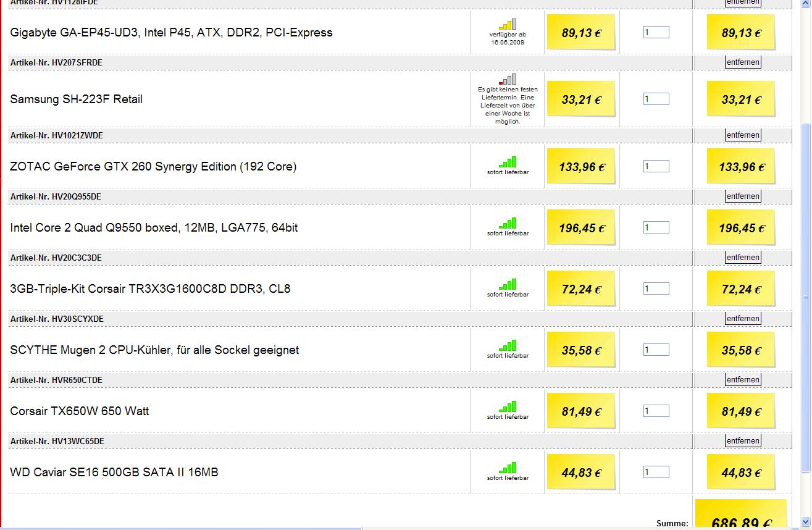Click green availability bars for Corsair Triple-Kit RAM
Image resolution: width=812 pixels, height=530 pixels.
[508, 284]
